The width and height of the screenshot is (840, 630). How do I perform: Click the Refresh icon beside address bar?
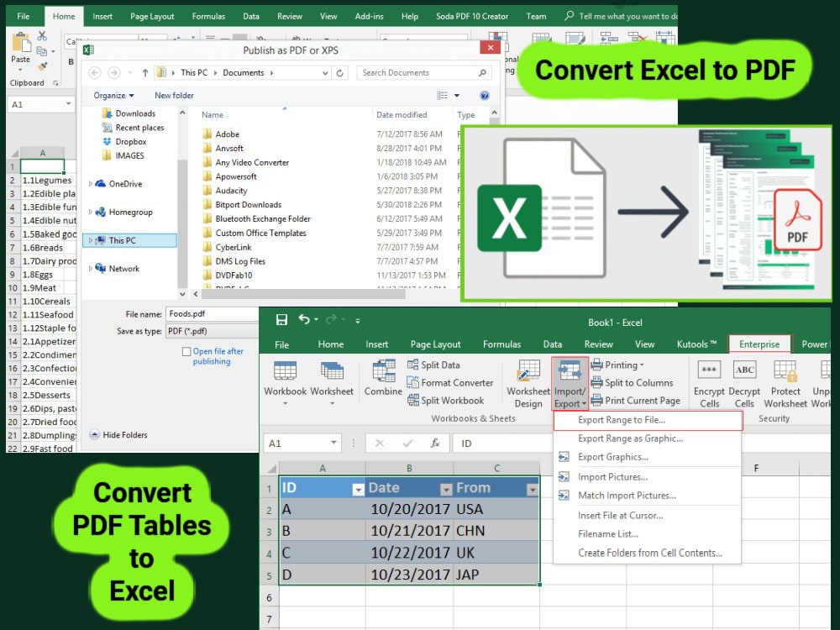339,73
